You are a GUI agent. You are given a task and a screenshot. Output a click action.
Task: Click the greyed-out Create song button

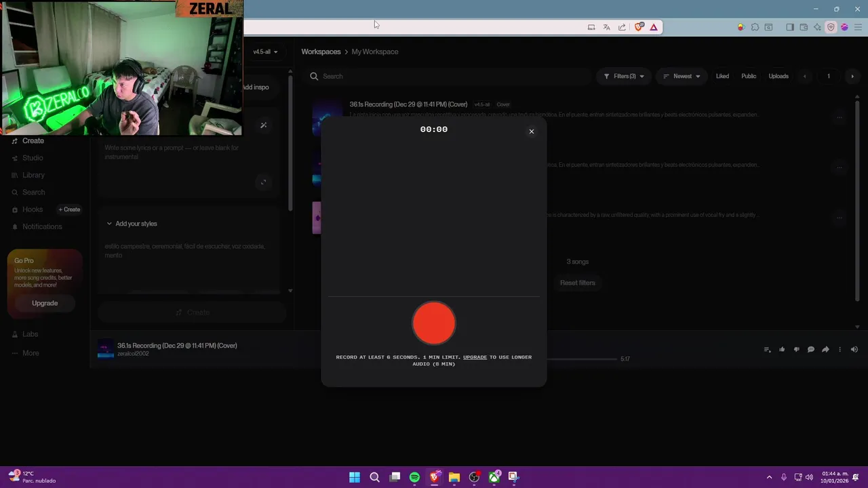click(x=193, y=312)
